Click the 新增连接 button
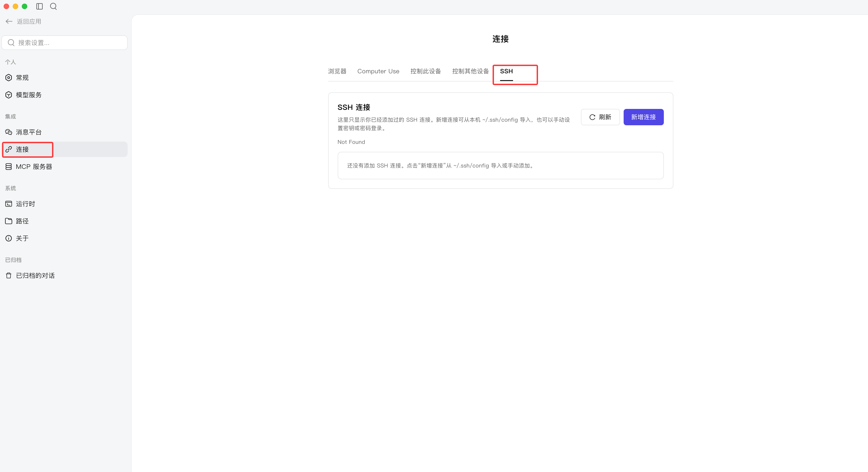 coord(643,117)
